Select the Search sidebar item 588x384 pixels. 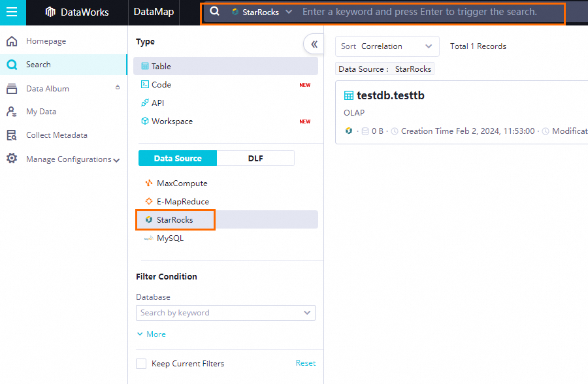pos(63,65)
